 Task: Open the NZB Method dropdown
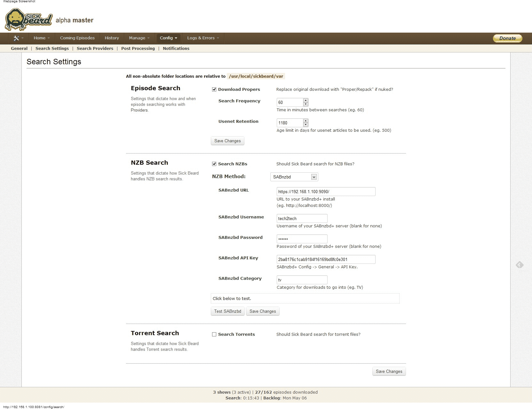(x=294, y=177)
